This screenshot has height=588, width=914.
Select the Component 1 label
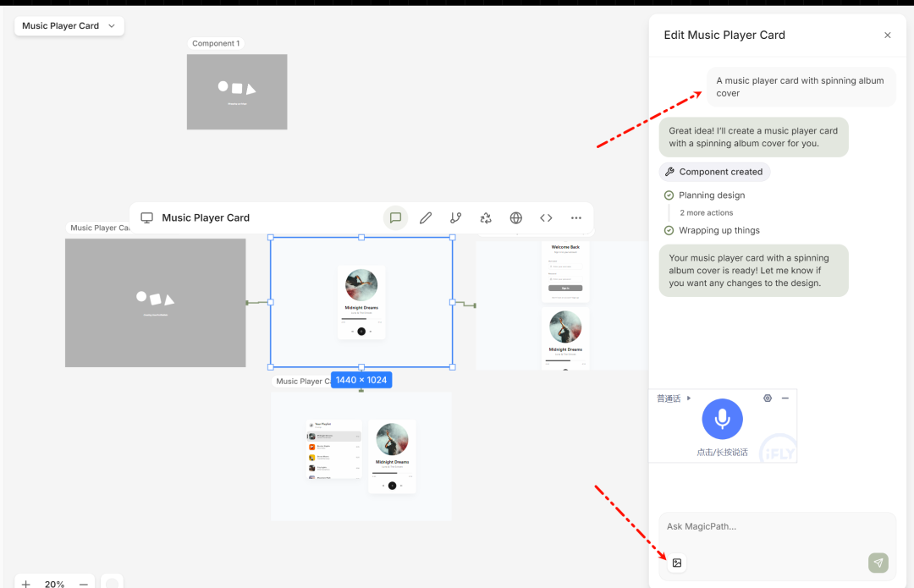point(216,43)
